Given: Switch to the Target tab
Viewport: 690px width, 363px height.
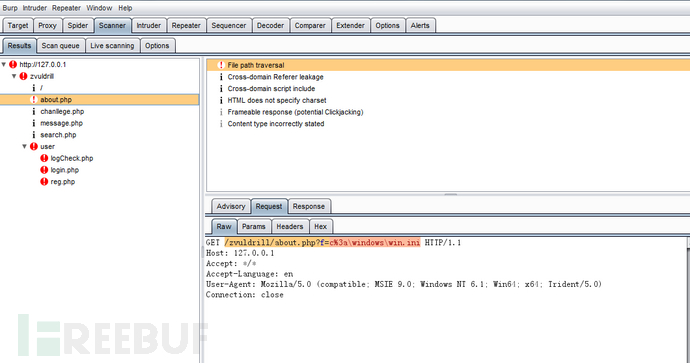Looking at the screenshot, I should [18, 26].
